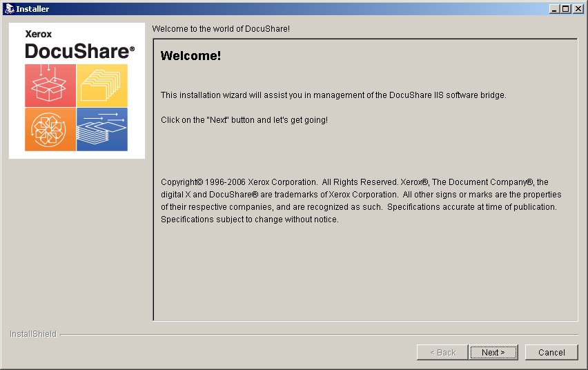Click the Next > button
Screen dimensions: 588x370
(493, 352)
